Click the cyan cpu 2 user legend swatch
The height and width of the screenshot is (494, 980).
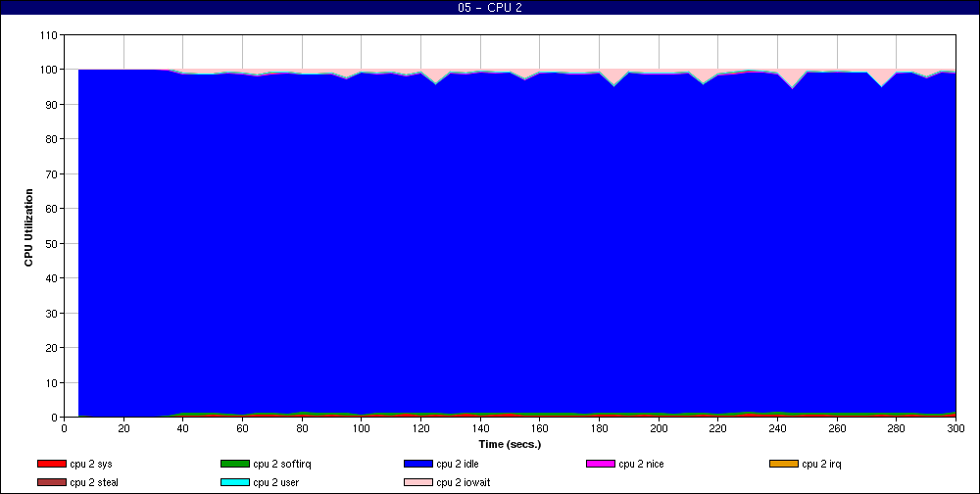235,483
